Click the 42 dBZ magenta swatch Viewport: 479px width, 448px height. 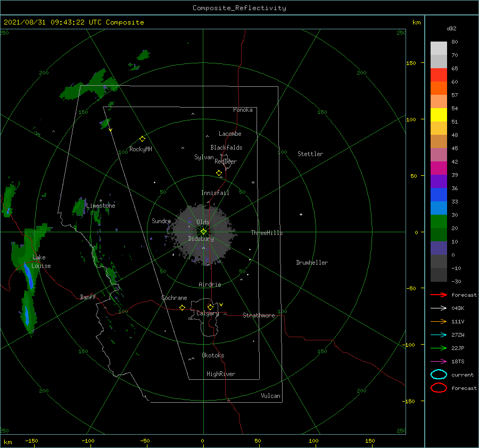pyautogui.click(x=439, y=168)
